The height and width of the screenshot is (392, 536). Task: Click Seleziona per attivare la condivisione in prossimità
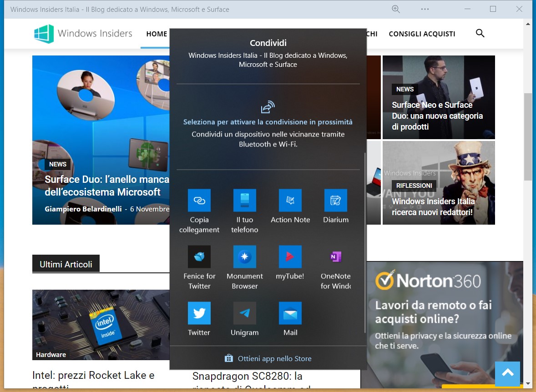point(268,122)
